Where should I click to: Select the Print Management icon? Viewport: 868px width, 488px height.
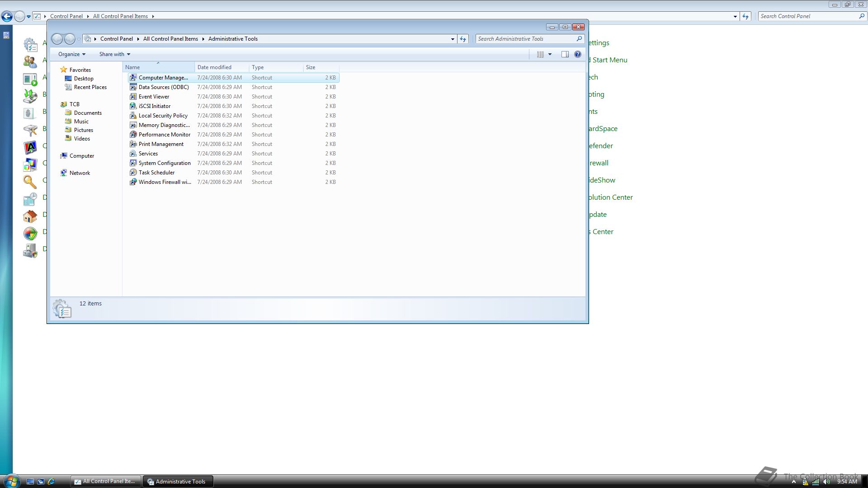[x=133, y=144]
